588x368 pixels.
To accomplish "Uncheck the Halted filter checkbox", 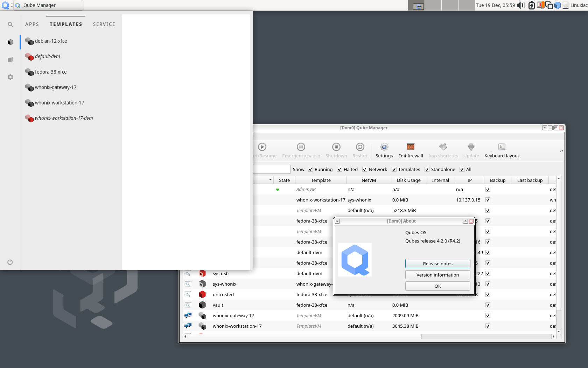I will coord(339,169).
